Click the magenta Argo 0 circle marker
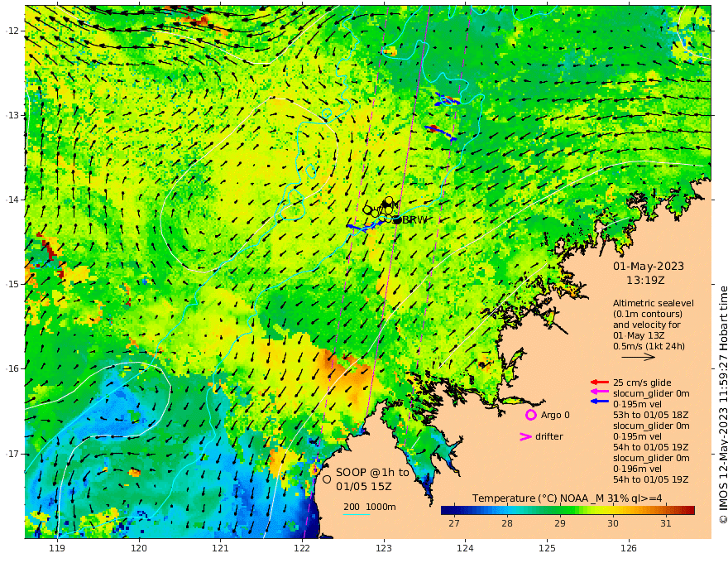Image resolution: width=728 pixels, height=563 pixels. (530, 415)
